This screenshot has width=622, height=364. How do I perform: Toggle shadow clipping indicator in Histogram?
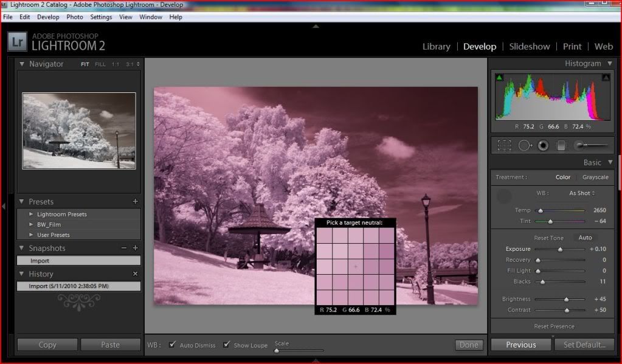(499, 77)
